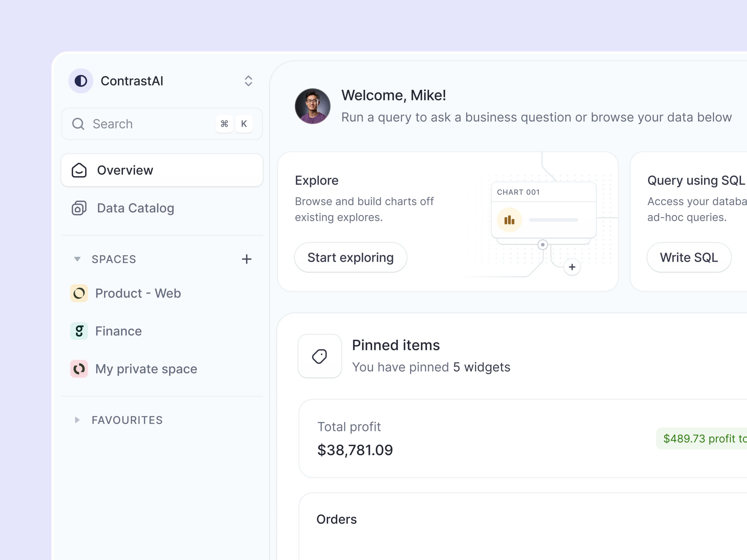747x560 pixels.
Task: Expand the FAVOURITES section triangle
Action: 77,420
